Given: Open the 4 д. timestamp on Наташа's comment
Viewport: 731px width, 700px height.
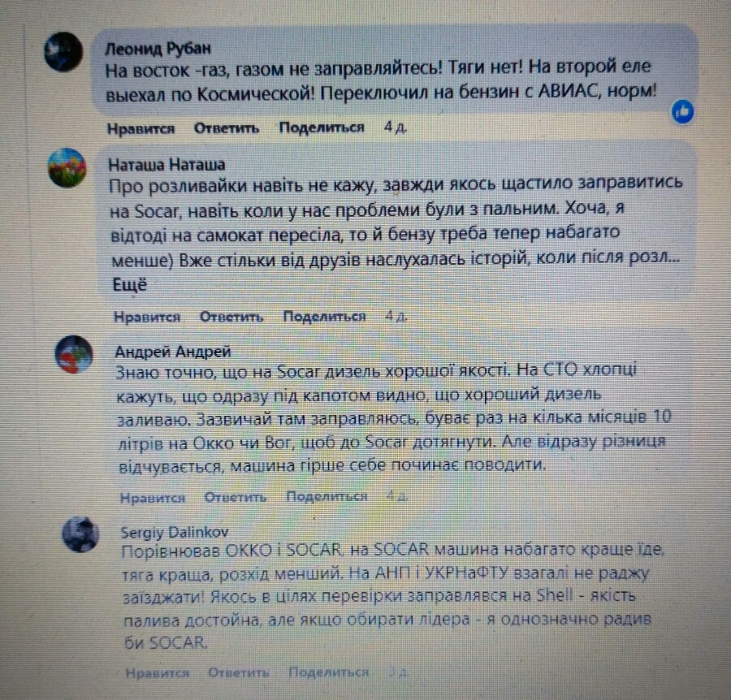Looking at the screenshot, I should tap(396, 317).
